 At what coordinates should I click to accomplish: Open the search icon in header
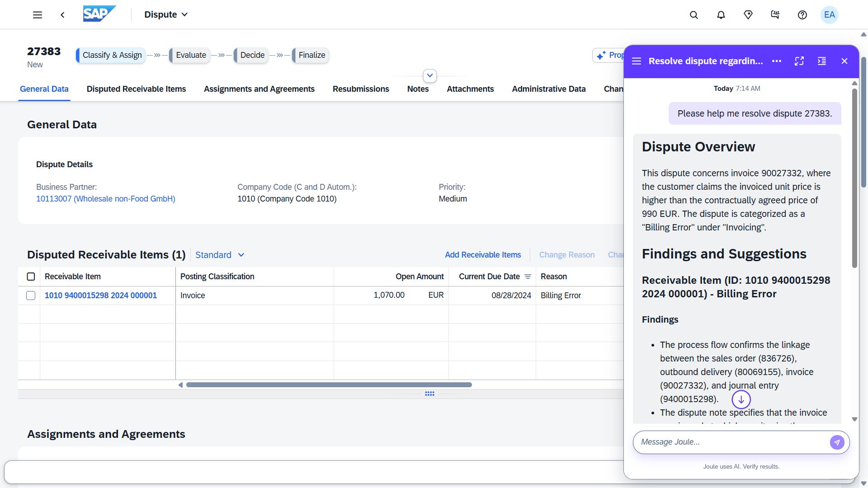(x=693, y=15)
